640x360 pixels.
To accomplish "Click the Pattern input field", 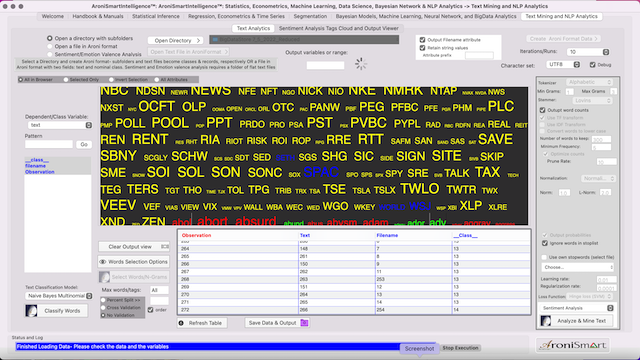I will click(49, 144).
